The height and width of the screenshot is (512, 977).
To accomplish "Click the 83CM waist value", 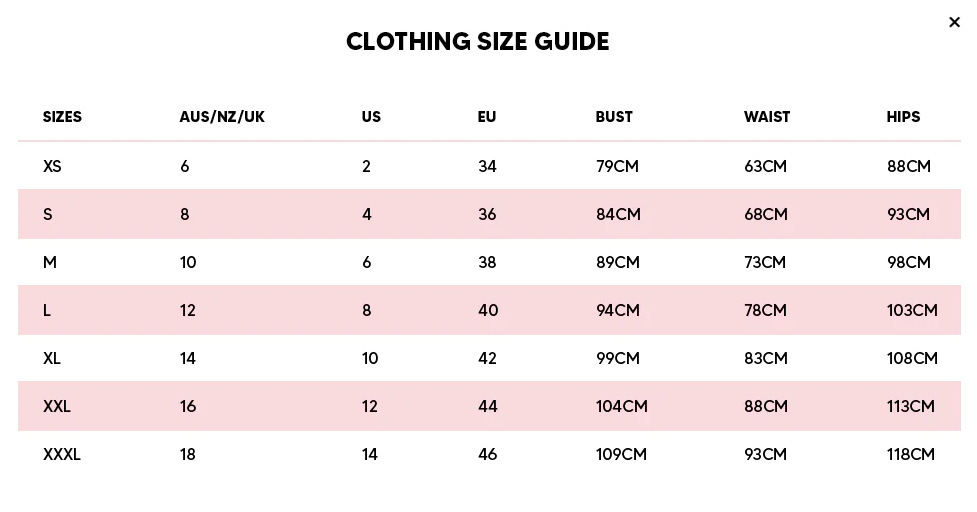I will tap(766, 358).
